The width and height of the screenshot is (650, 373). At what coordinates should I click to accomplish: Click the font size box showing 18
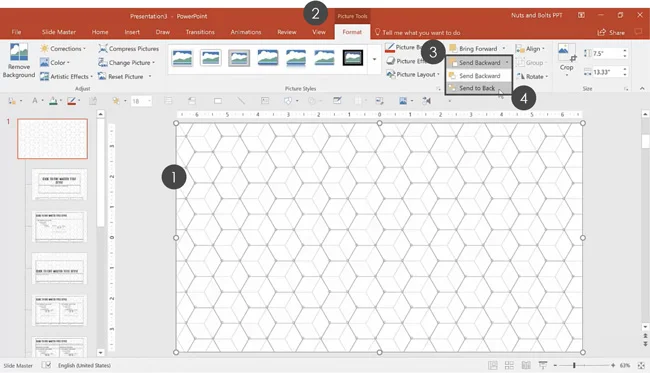click(141, 101)
